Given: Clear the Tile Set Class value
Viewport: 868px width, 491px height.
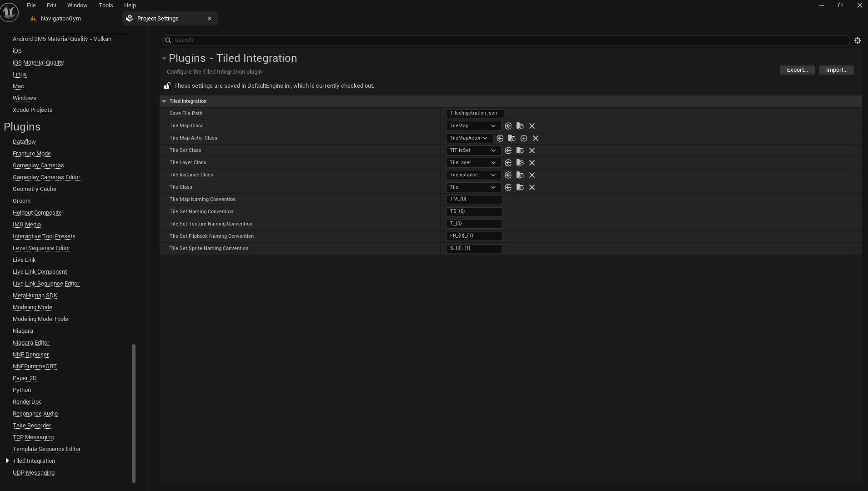Looking at the screenshot, I should click(x=532, y=150).
